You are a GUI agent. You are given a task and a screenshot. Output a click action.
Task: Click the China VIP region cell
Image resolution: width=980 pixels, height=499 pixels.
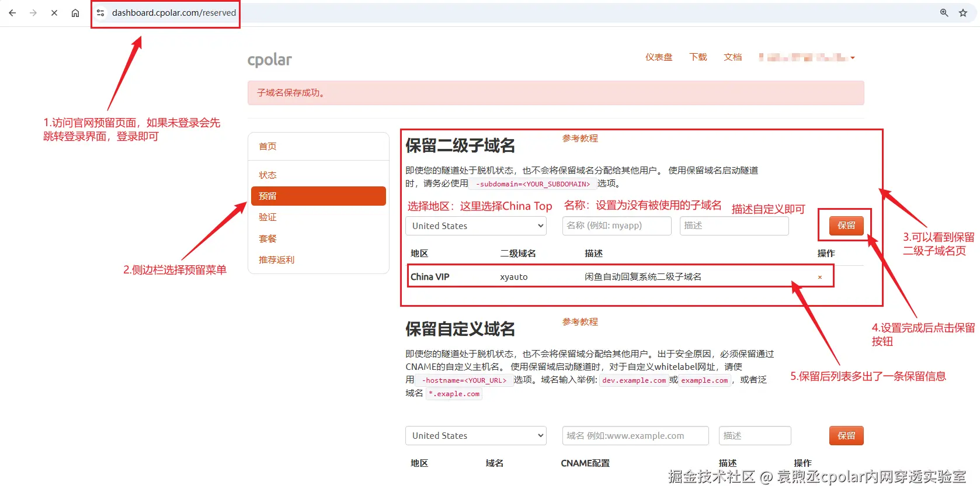click(x=430, y=277)
